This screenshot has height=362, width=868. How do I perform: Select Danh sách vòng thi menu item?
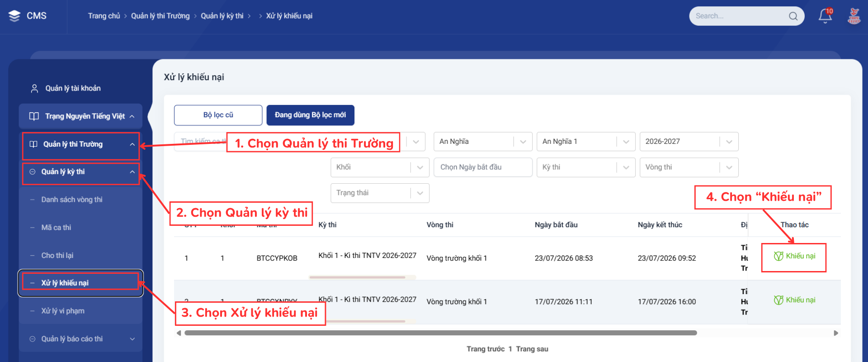72,200
